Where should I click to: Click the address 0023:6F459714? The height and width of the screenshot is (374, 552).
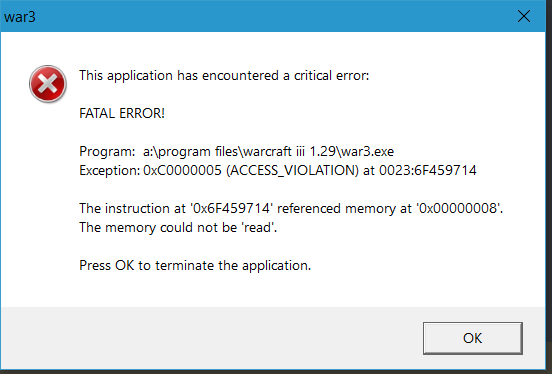pyautogui.click(x=427, y=170)
